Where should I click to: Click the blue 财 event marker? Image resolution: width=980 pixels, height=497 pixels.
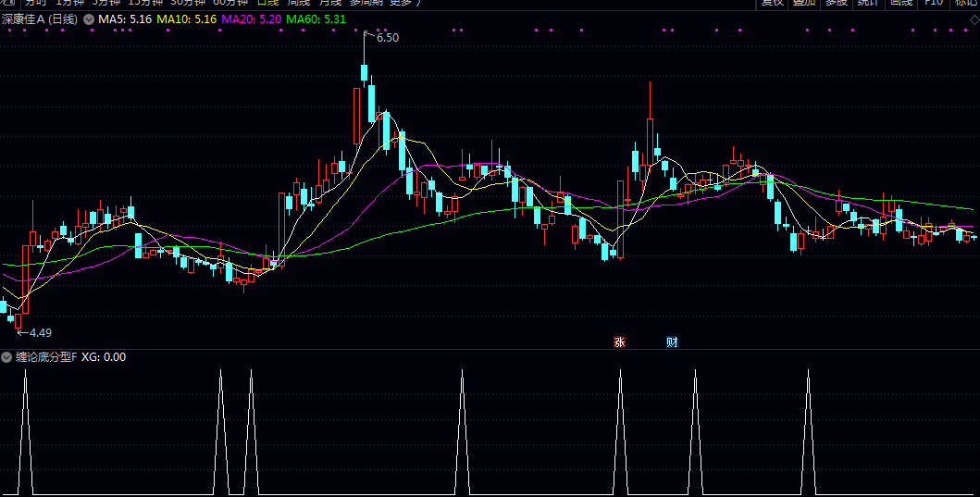pos(672,342)
